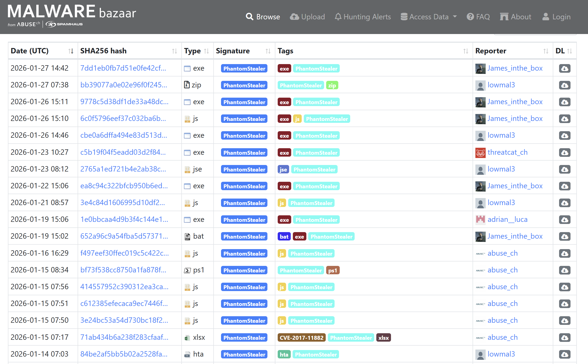Click the Login nav item
This screenshot has height=364, width=588.
[x=556, y=17]
